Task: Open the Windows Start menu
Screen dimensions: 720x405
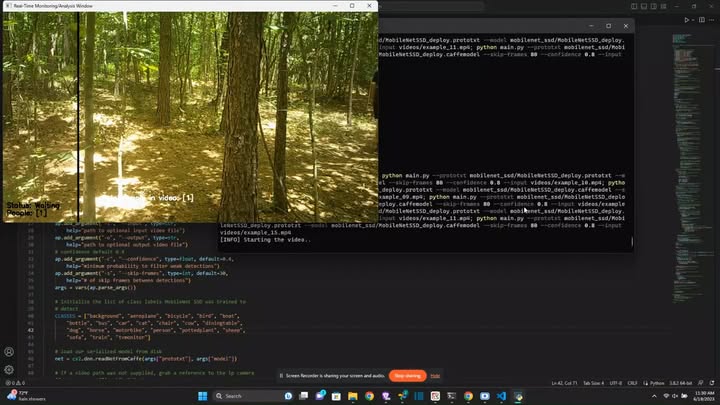Action: coord(202,396)
